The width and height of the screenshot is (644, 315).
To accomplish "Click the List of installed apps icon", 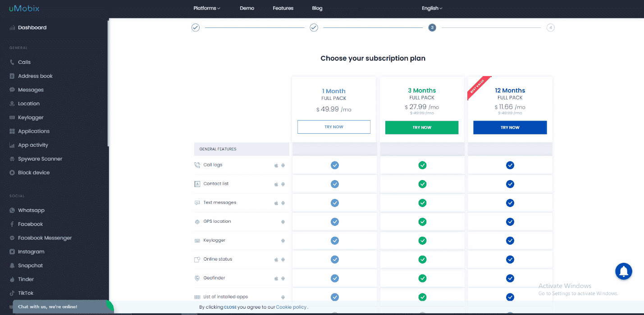I will coord(197,297).
